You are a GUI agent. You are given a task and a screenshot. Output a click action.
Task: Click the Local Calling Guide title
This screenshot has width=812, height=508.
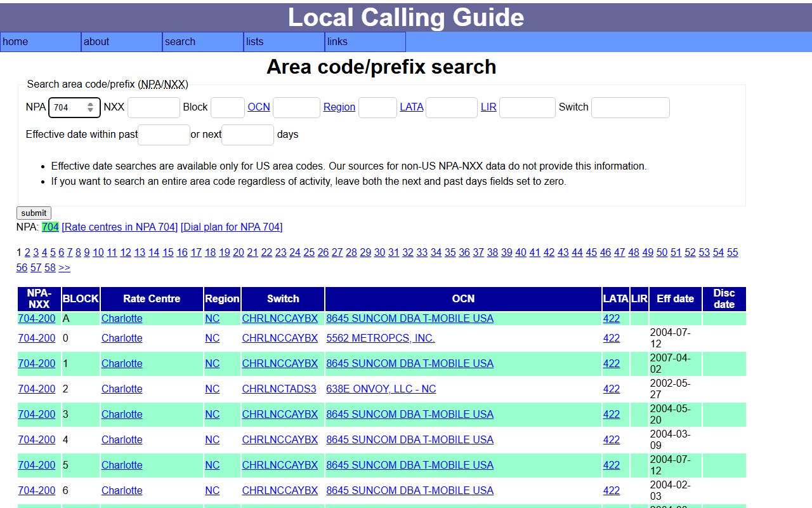tap(406, 17)
